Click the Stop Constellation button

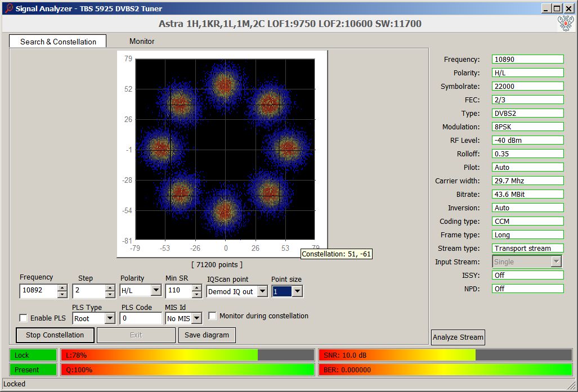(x=55, y=335)
